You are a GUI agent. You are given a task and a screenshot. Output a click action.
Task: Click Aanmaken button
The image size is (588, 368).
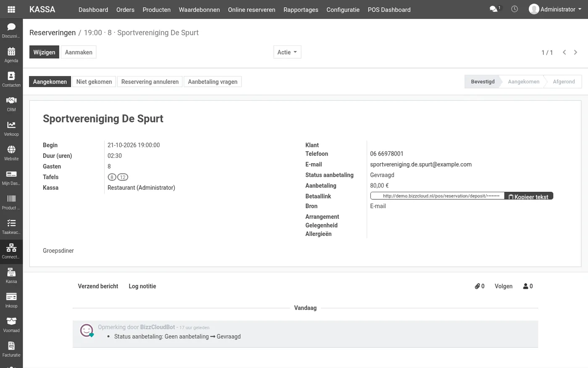point(79,52)
